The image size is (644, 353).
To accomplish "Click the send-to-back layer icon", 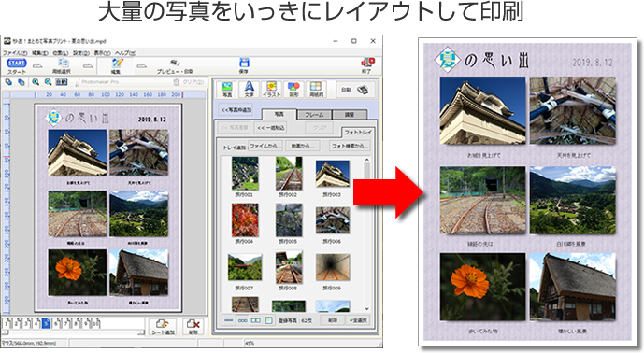I will tap(21, 82).
